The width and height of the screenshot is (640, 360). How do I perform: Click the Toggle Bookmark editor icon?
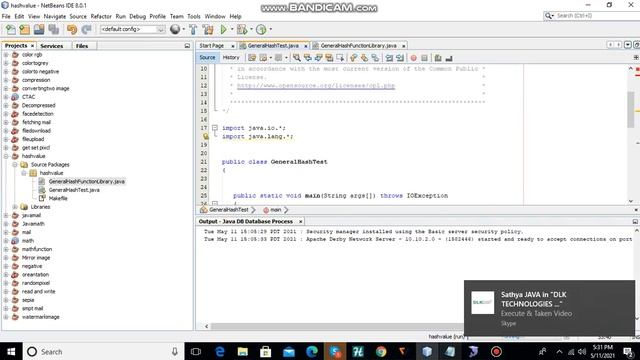375,58
